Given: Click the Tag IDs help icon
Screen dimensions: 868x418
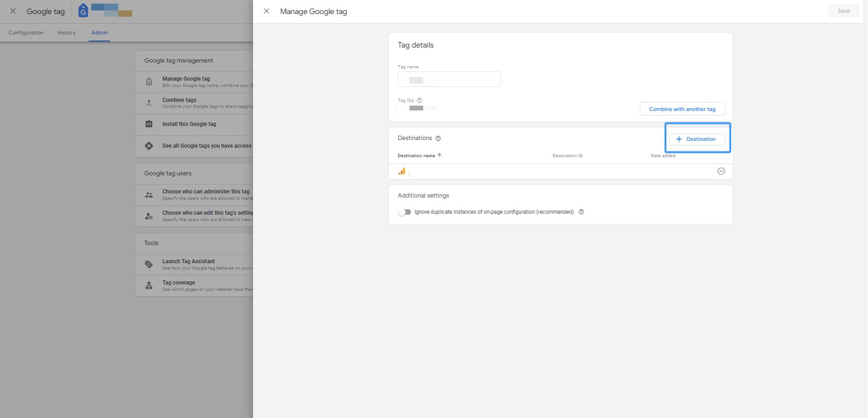Looking at the screenshot, I should (x=420, y=101).
